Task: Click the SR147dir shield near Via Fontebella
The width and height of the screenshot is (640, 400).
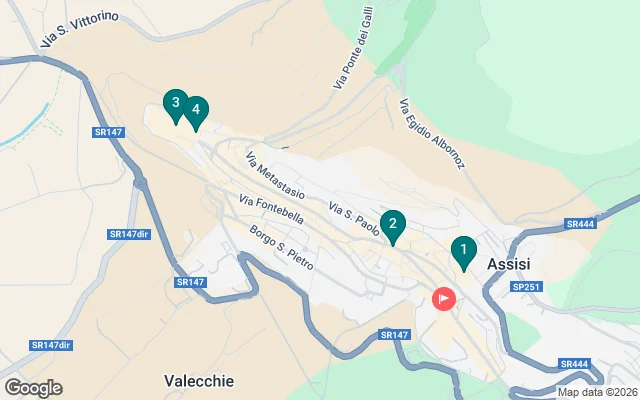Action: 129,234
